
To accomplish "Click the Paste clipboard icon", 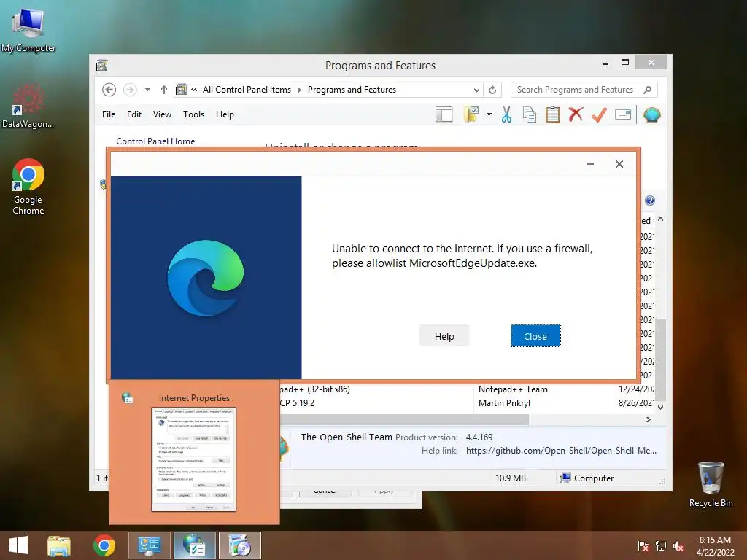I will coord(553,114).
